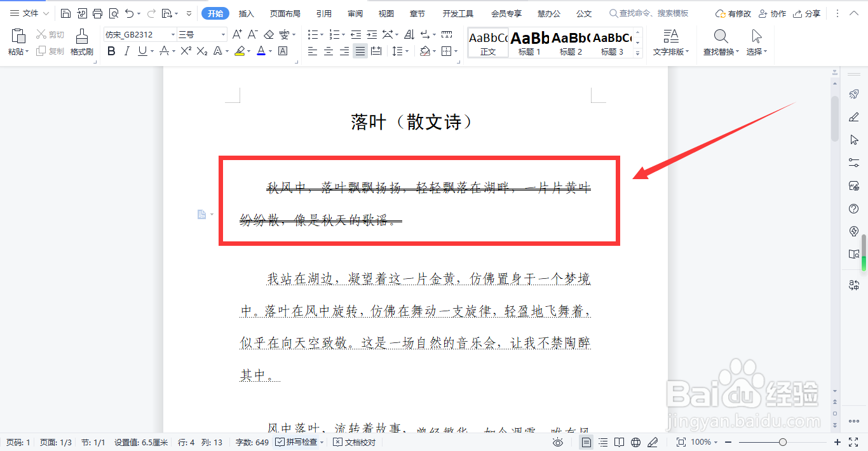Toggle justified alignment
This screenshot has height=451, width=868.
click(360, 51)
